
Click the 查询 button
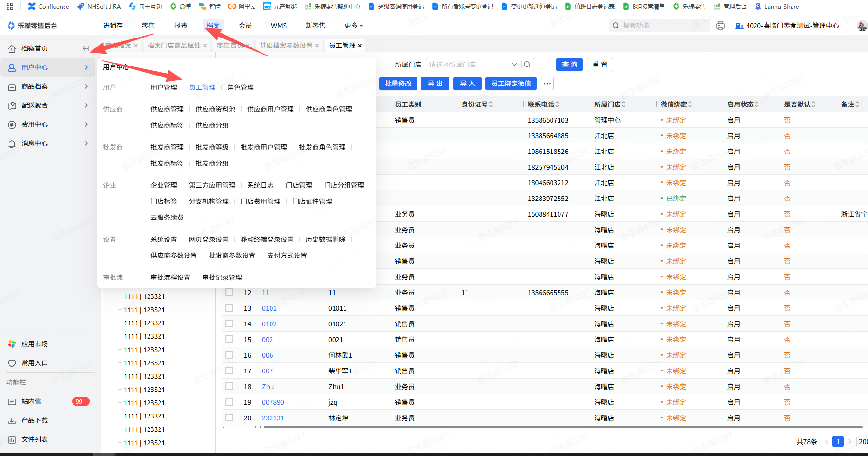pyautogui.click(x=569, y=65)
